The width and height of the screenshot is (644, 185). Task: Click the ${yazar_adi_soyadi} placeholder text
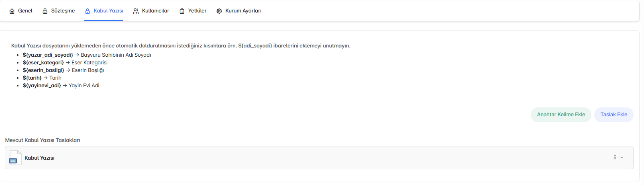(48, 55)
